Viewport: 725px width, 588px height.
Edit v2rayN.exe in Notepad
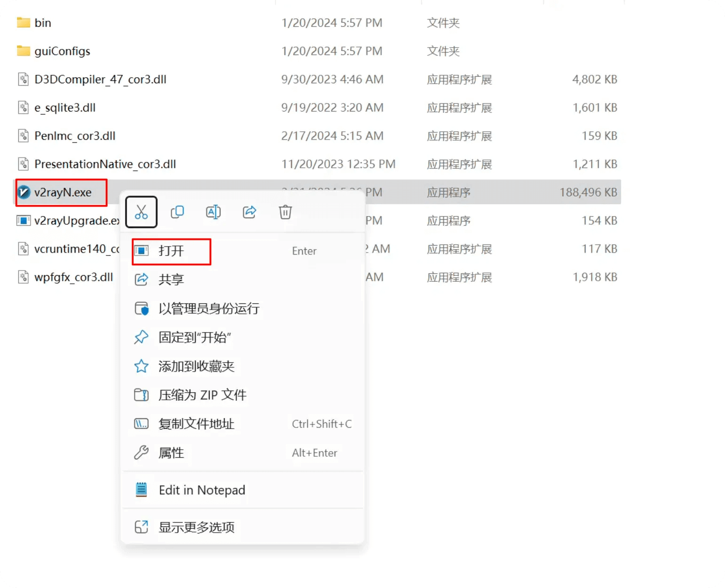202,490
